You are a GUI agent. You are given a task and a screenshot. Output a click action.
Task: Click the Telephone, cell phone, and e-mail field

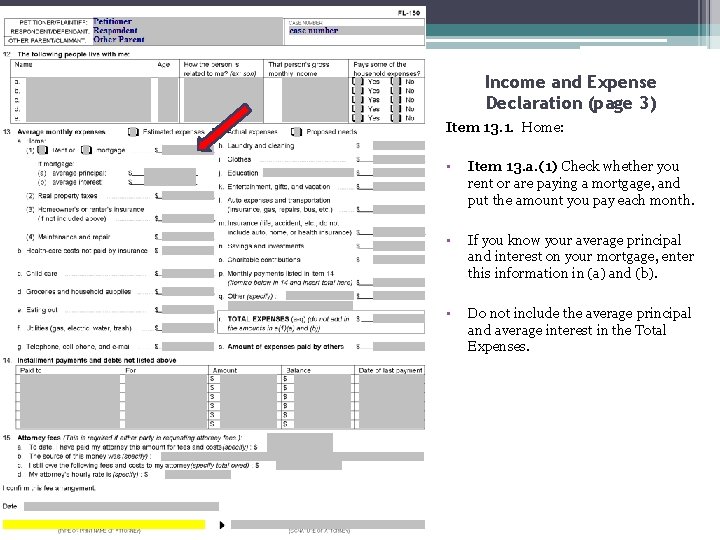(188, 346)
